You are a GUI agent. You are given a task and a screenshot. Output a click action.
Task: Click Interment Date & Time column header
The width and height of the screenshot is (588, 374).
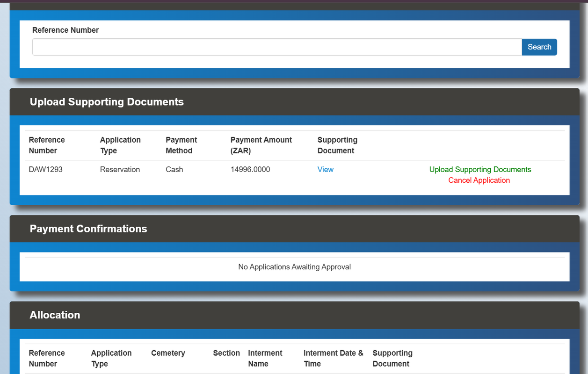click(x=334, y=358)
